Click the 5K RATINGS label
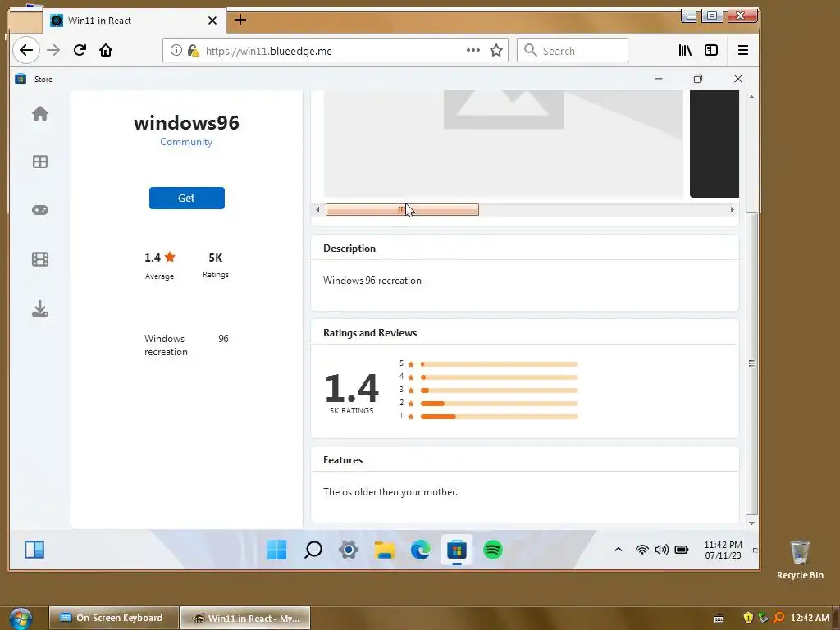Image resolution: width=840 pixels, height=630 pixels. pyautogui.click(x=351, y=411)
